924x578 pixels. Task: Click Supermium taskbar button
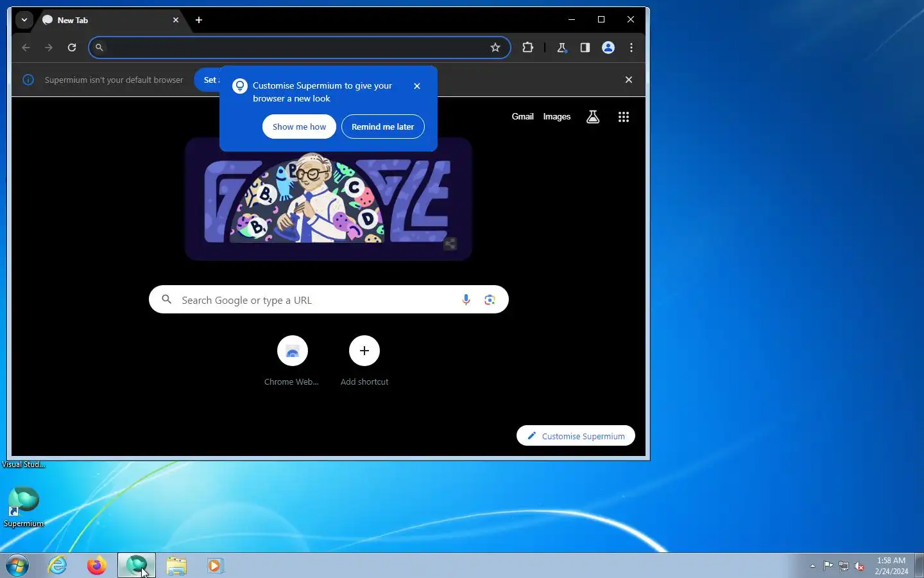point(137,566)
